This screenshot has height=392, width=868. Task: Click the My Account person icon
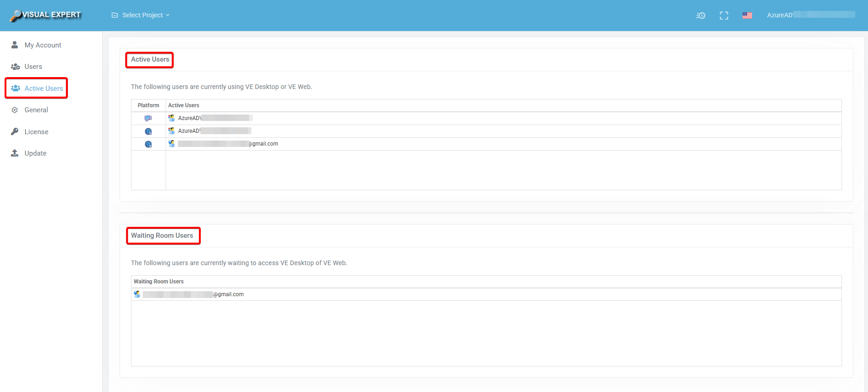tap(15, 45)
